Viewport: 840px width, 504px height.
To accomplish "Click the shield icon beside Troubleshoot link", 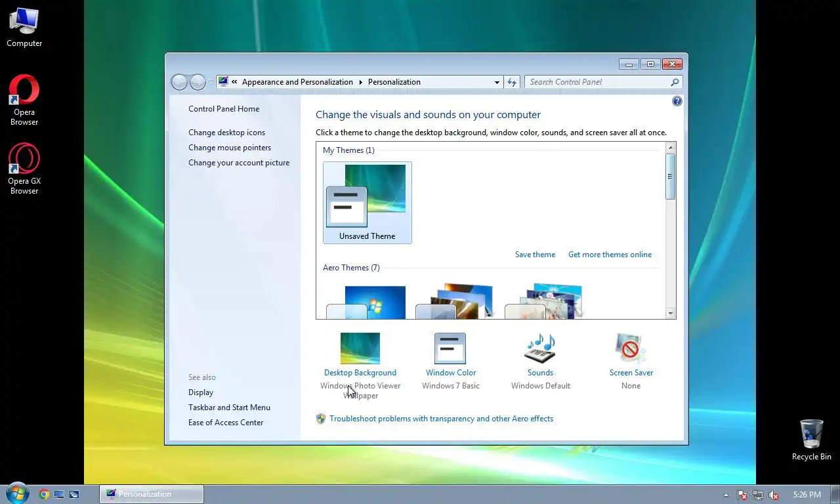I will pos(321,419).
